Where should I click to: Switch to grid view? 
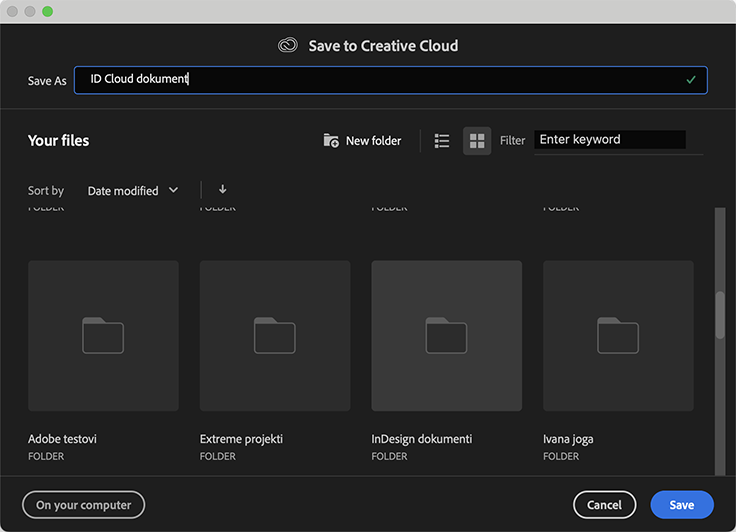477,141
